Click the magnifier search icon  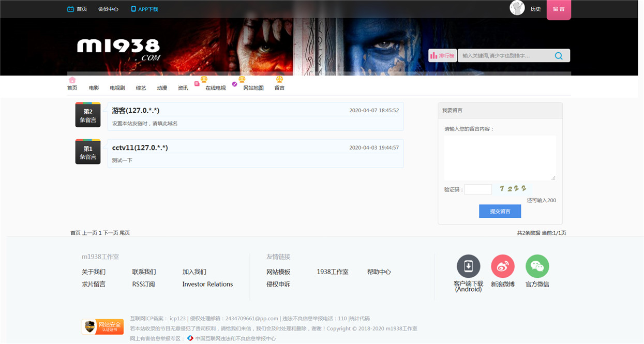[559, 56]
